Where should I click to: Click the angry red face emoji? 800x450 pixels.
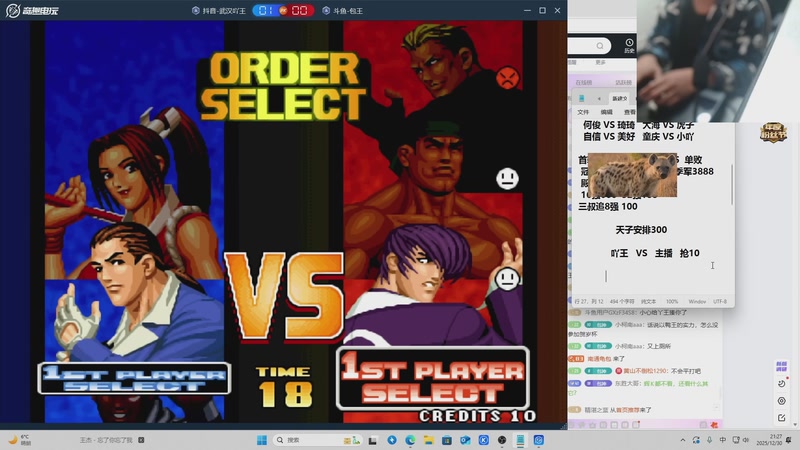507,78
